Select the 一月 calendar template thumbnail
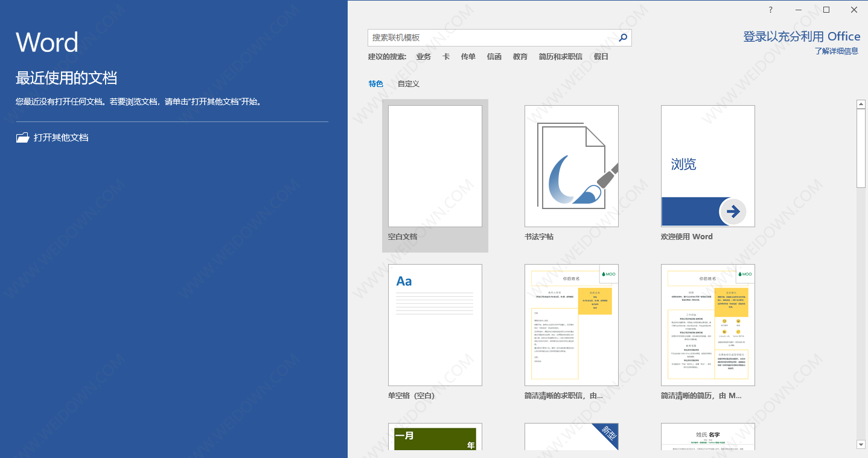This screenshot has height=458, width=868. point(435,437)
